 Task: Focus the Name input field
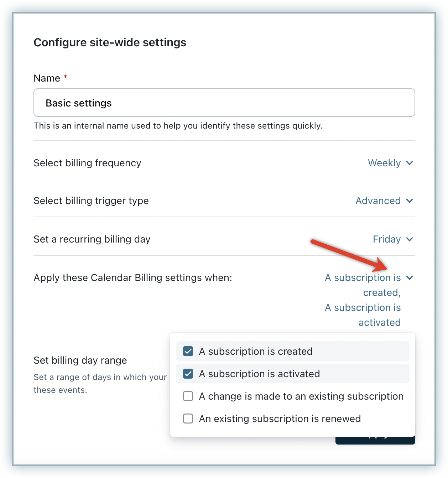[x=224, y=103]
